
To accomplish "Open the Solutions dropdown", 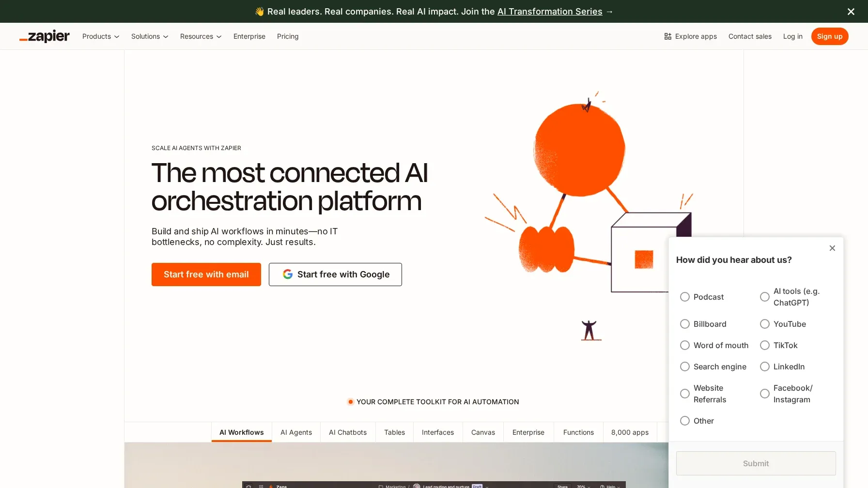I will [150, 36].
